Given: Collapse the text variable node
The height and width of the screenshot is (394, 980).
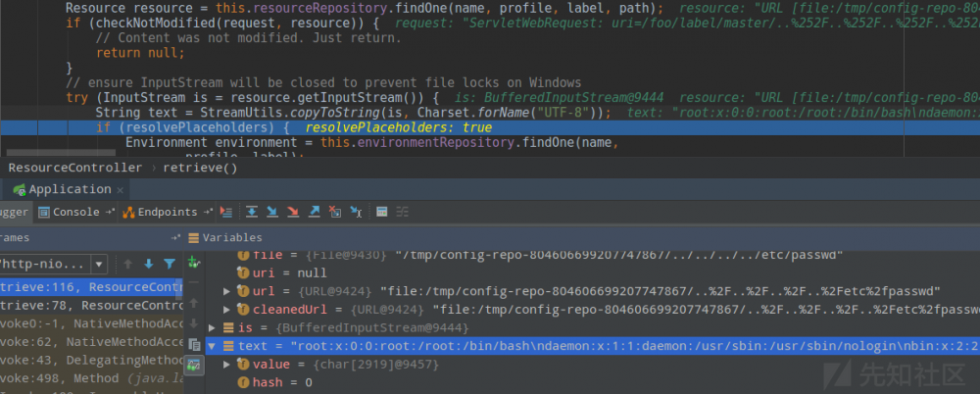Looking at the screenshot, I should pyautogui.click(x=212, y=346).
